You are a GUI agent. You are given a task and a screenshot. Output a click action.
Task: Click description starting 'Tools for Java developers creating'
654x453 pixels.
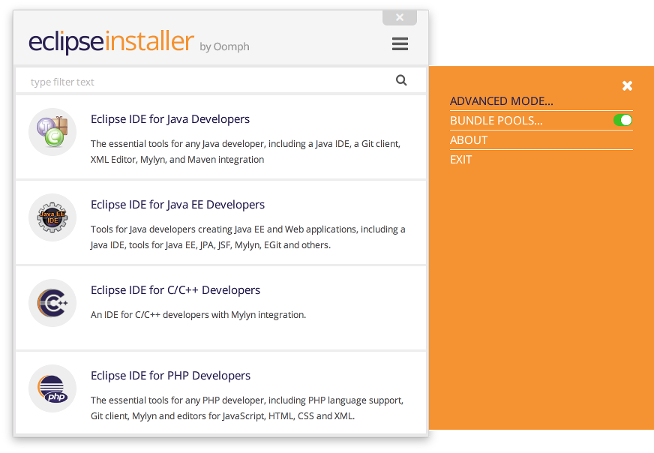248,237
